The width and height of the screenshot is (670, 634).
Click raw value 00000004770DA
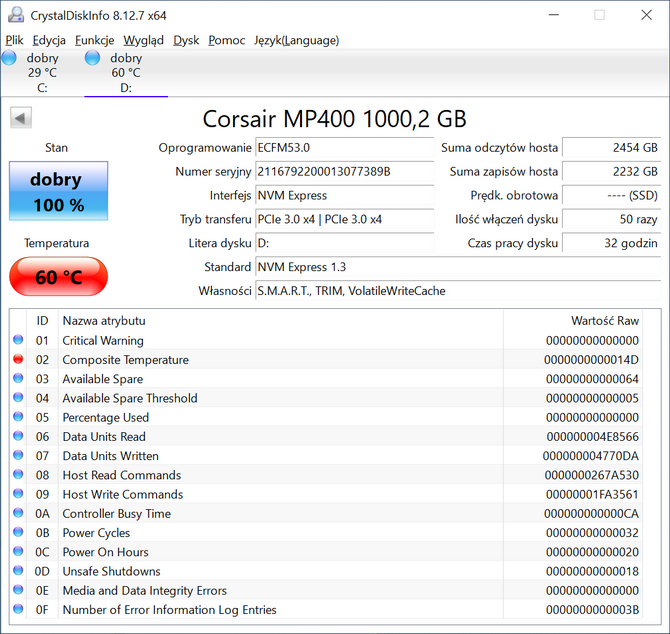tap(591, 456)
